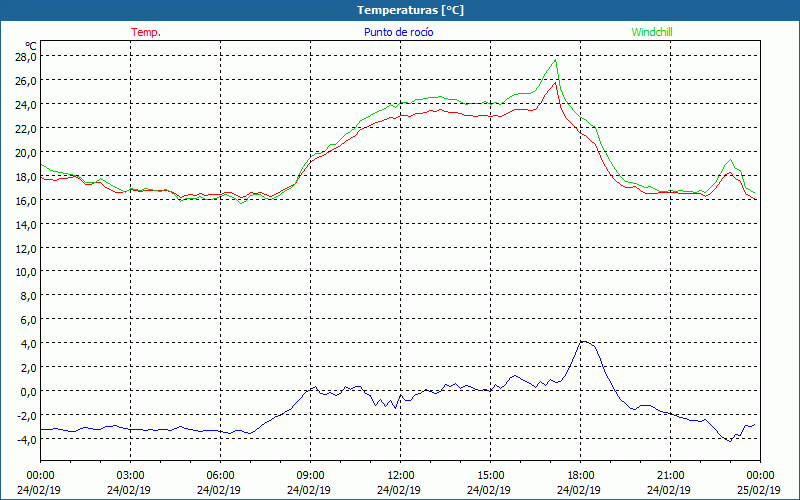
Task: Click the 10,0 y-axis value
Action: pos(26,271)
